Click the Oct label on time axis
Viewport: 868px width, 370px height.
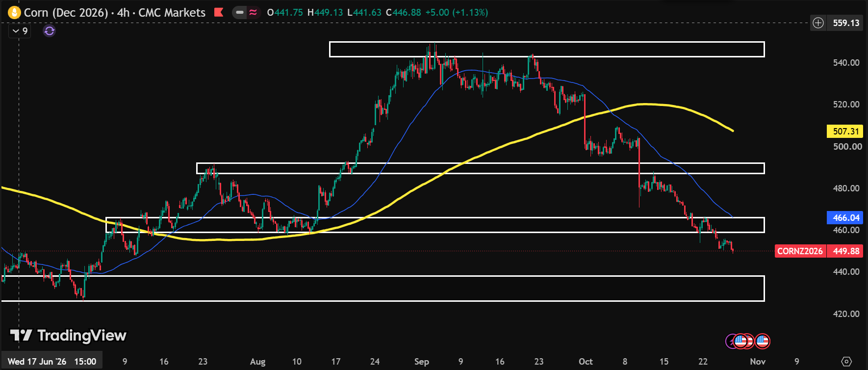[586, 362]
